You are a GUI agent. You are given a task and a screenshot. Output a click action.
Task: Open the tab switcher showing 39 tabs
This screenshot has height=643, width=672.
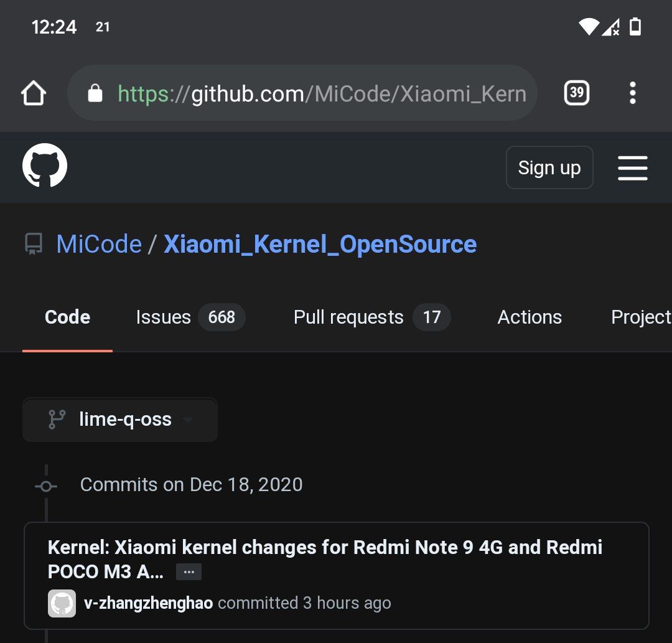(576, 93)
